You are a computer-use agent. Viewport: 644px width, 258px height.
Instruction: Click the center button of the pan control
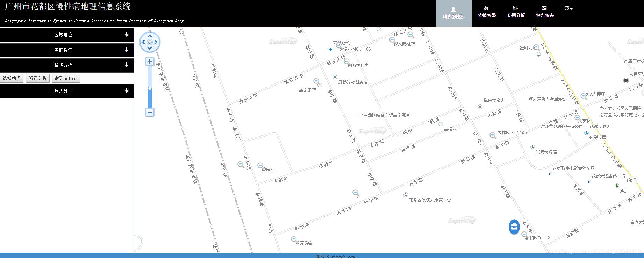pos(150,42)
